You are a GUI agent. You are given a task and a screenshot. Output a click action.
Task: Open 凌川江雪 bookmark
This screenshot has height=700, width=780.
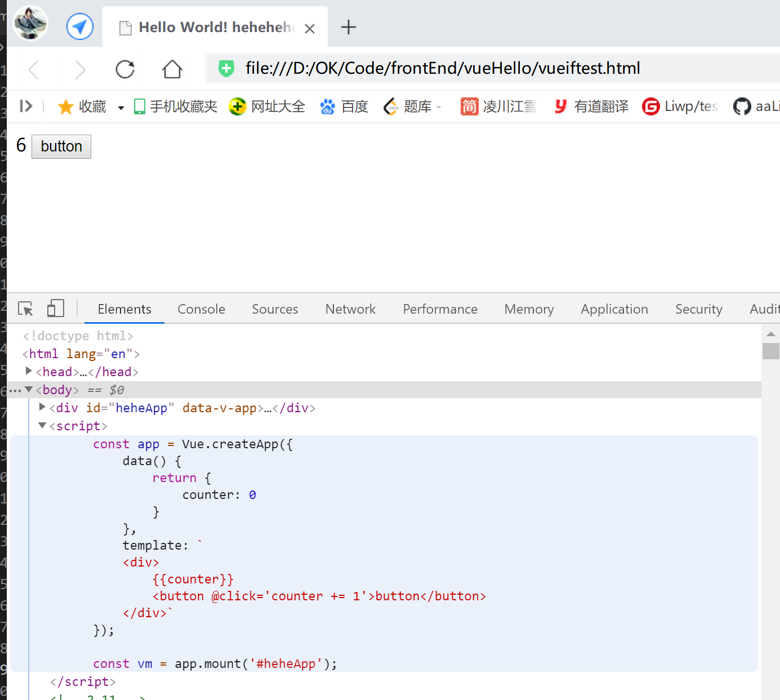click(x=498, y=106)
